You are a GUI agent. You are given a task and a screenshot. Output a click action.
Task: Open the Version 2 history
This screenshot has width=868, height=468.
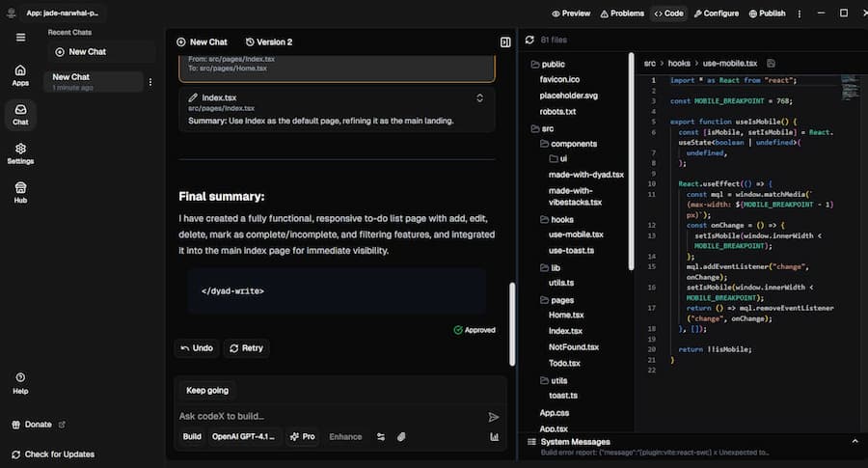coord(269,42)
